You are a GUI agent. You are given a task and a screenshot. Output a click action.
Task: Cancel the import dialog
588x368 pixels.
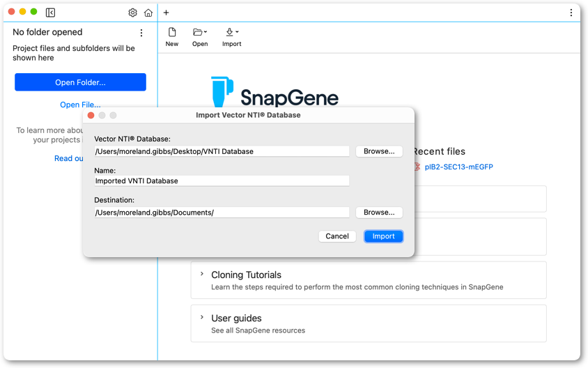tap(337, 236)
